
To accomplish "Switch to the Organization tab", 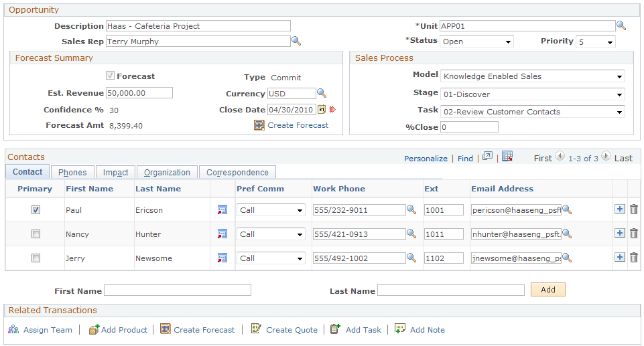I will tap(167, 172).
